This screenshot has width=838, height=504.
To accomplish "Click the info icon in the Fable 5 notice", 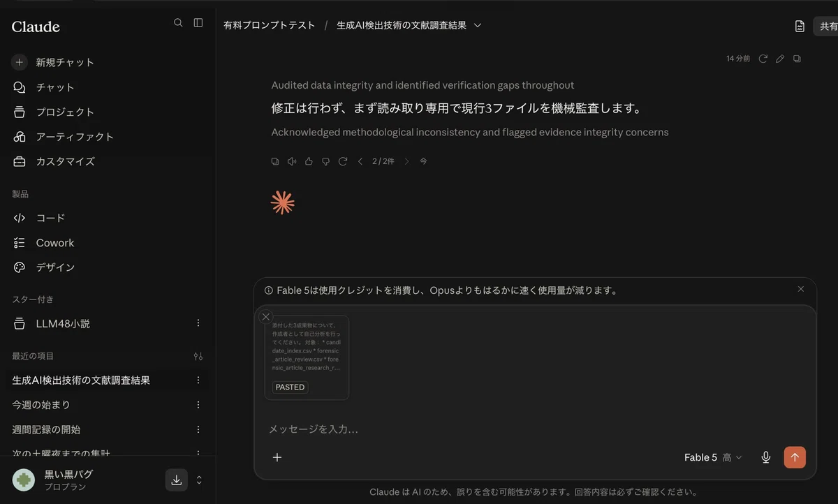I will [269, 290].
